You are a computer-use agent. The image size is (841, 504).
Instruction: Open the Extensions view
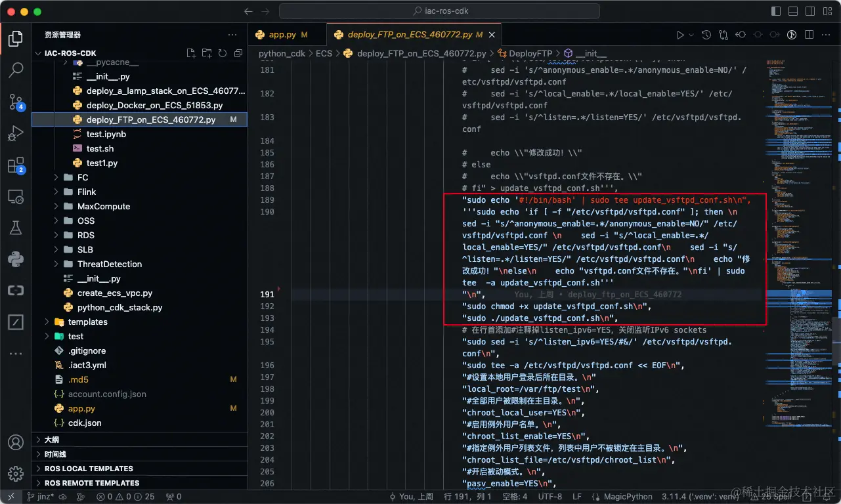pyautogui.click(x=16, y=165)
